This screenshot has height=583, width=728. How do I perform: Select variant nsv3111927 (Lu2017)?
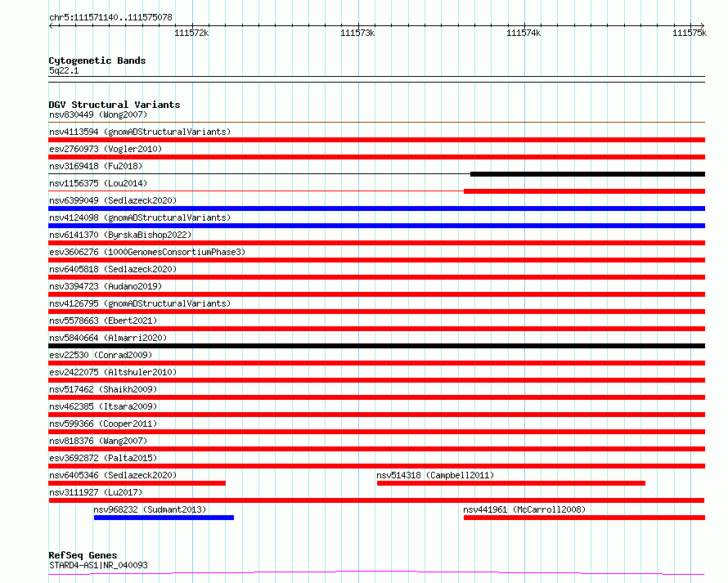pos(96,492)
